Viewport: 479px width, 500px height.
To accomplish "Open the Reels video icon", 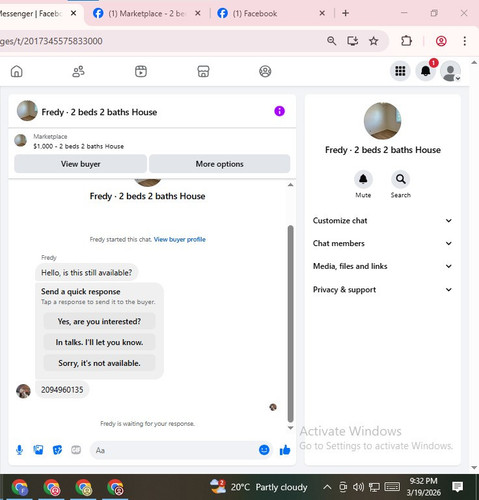I will [x=141, y=71].
